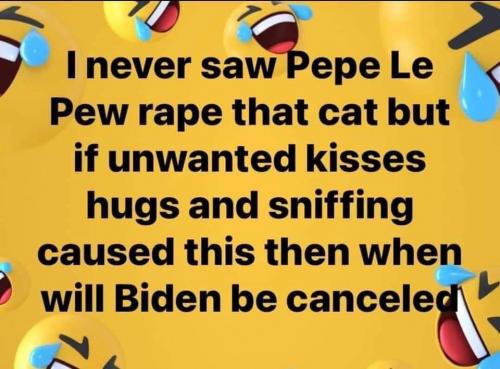Click the small laughing emoji beside "will"
This screenshot has height=369, width=500.
[x=8, y=285]
